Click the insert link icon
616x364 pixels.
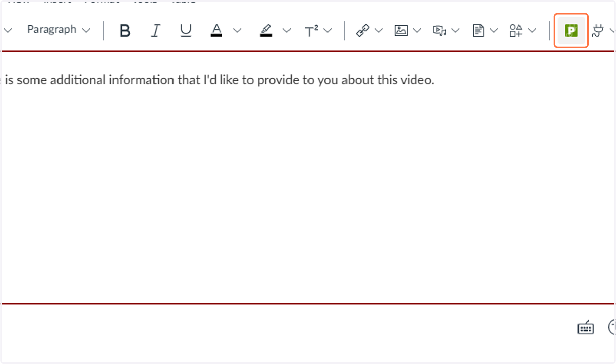click(x=363, y=31)
